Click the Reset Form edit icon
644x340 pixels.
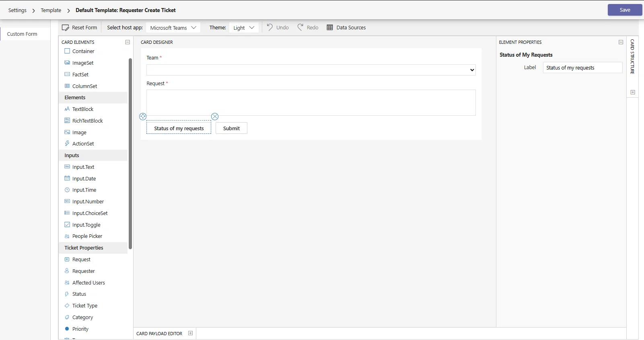[x=65, y=28]
